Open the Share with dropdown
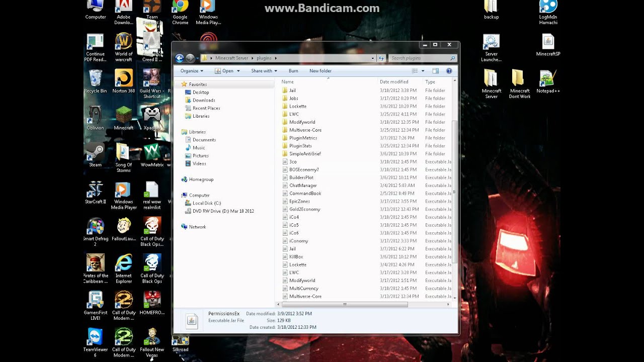Screen dimensions: 644x362 [x=264, y=71]
